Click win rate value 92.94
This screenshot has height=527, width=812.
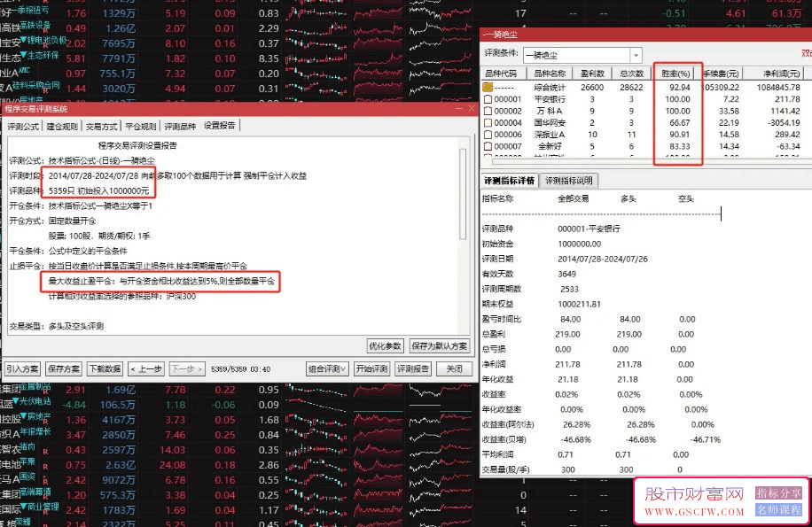(x=679, y=88)
